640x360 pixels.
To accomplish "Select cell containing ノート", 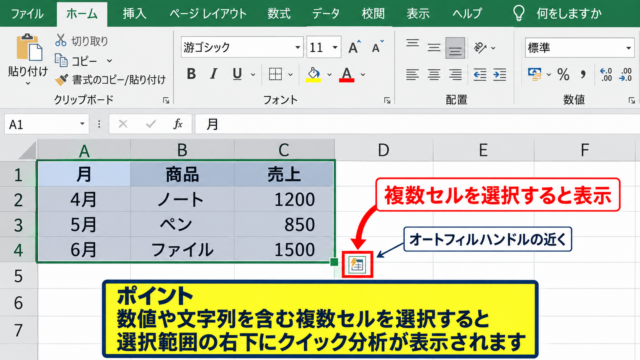I will pyautogui.click(x=182, y=200).
